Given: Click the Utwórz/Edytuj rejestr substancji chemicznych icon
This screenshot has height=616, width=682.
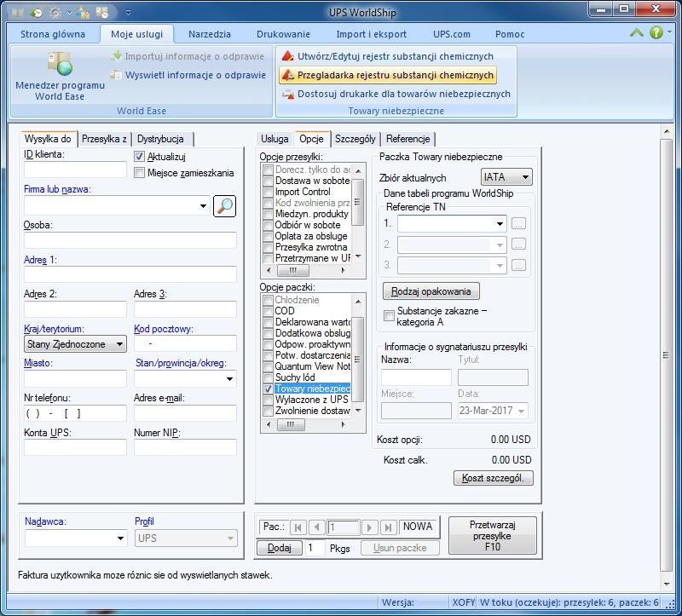Looking at the screenshot, I should [287, 56].
